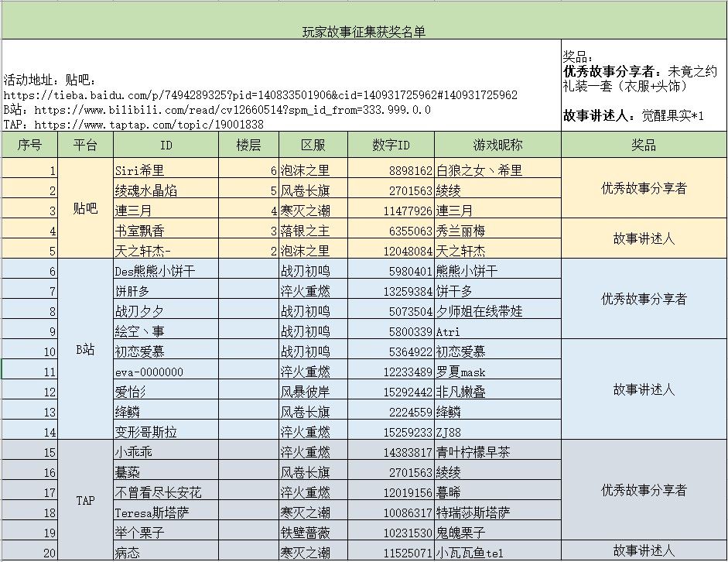Screen dimensions: 728x562
Task: Open the bilibili.com read link
Action: coord(232,110)
